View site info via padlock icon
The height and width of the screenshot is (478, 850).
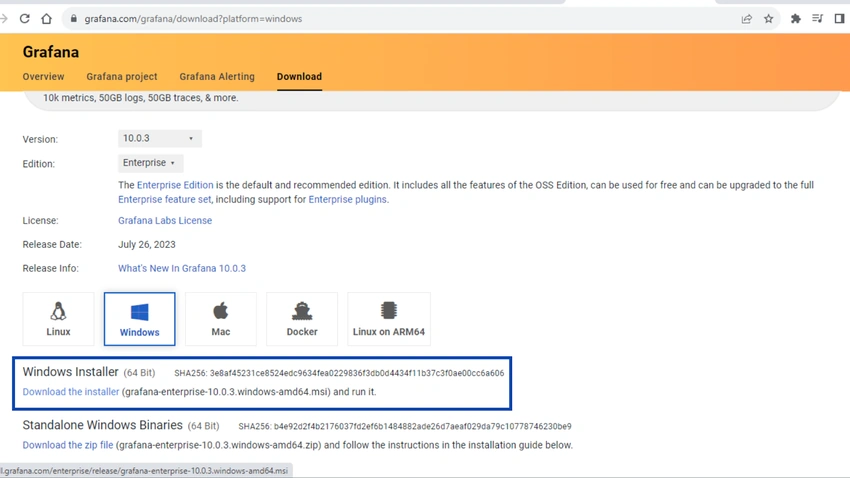coord(74,18)
